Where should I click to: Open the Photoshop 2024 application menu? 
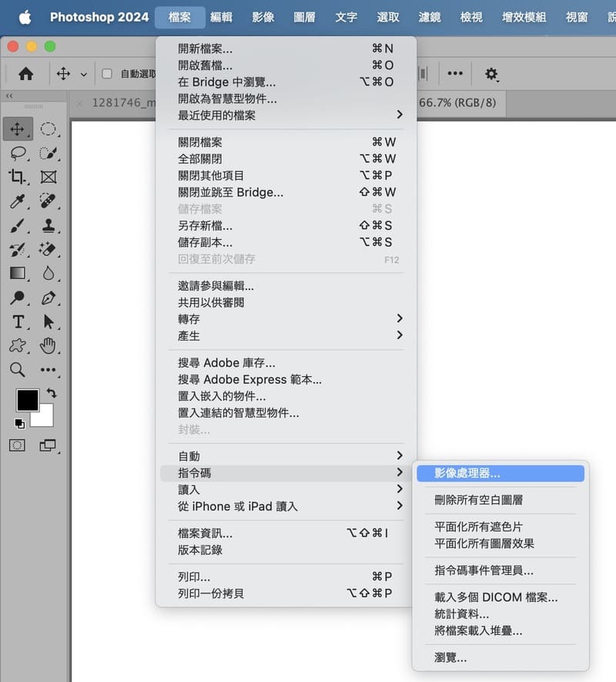pyautogui.click(x=99, y=18)
